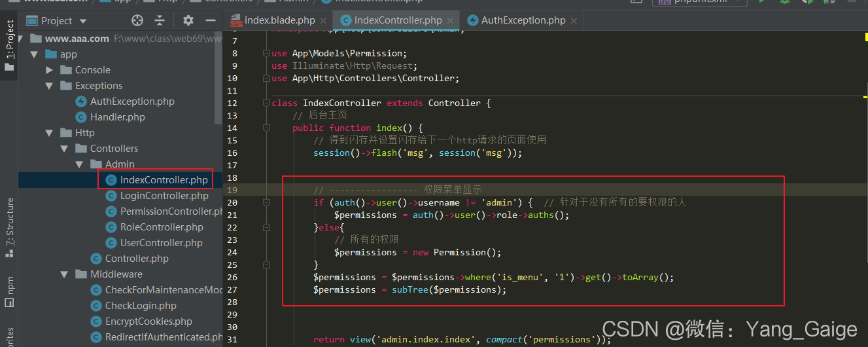The width and height of the screenshot is (868, 347).
Task: Select UserController.php in the project tree
Action: (x=162, y=243)
